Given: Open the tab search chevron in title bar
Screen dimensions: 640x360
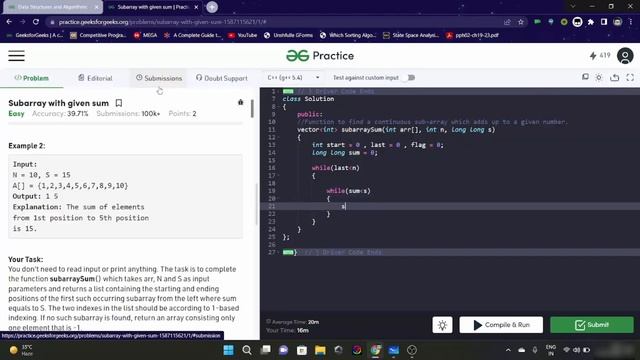Looking at the screenshot, I should (x=572, y=7).
